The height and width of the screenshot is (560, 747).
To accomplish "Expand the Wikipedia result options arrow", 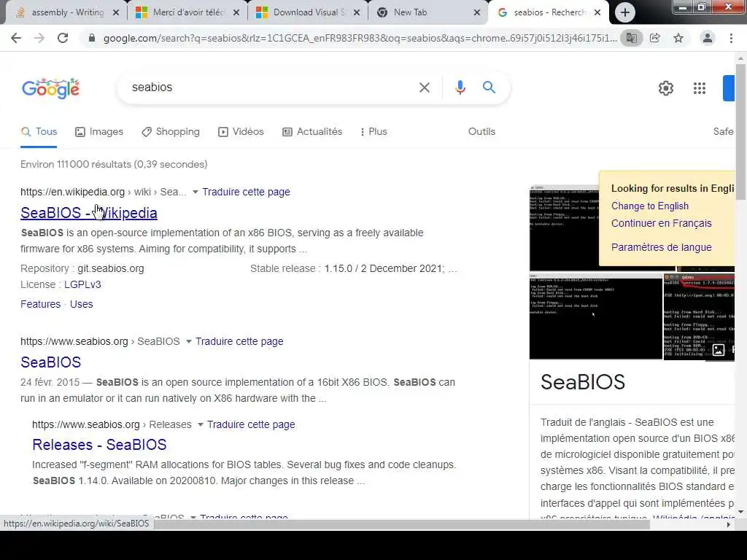I will [x=195, y=192].
